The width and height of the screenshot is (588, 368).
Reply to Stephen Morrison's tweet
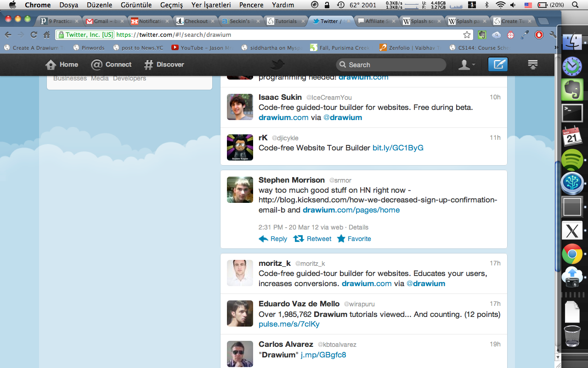[273, 239]
